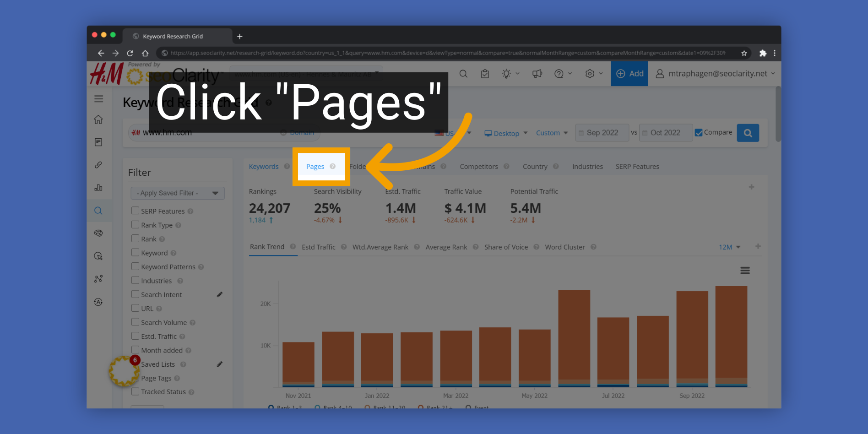
Task: Open the Desktop device dropdown
Action: [506, 133]
